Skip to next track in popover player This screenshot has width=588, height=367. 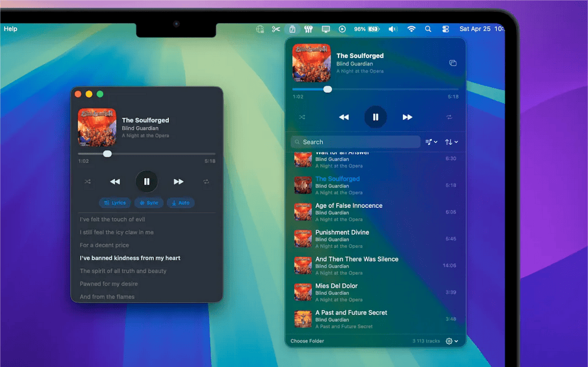click(x=407, y=117)
